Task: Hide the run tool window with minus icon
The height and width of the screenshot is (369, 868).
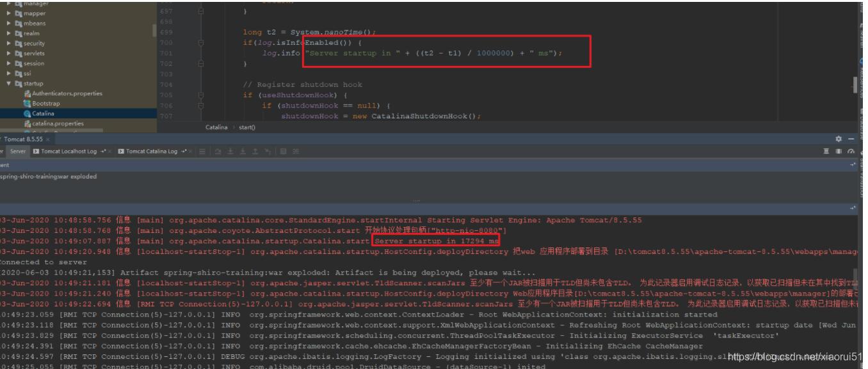Action: pos(851,139)
